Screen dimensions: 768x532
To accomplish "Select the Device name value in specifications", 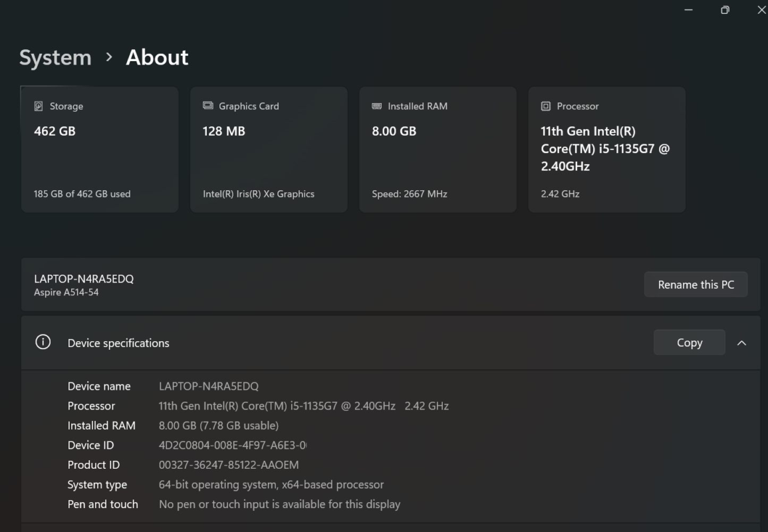I will click(x=209, y=386).
